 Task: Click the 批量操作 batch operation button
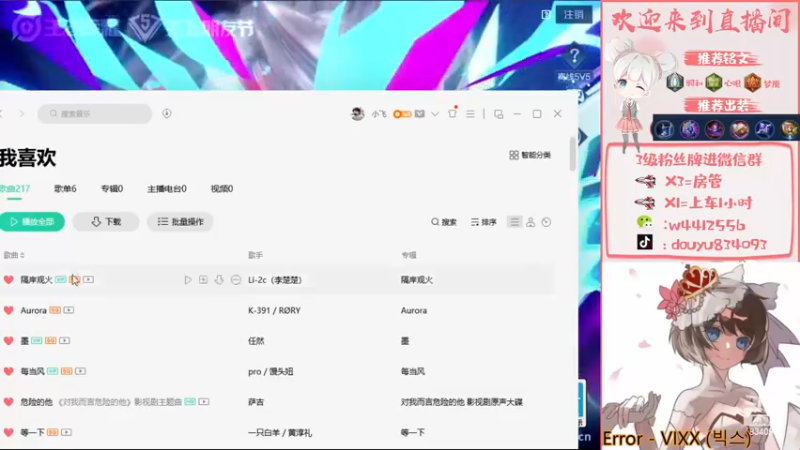(x=180, y=221)
